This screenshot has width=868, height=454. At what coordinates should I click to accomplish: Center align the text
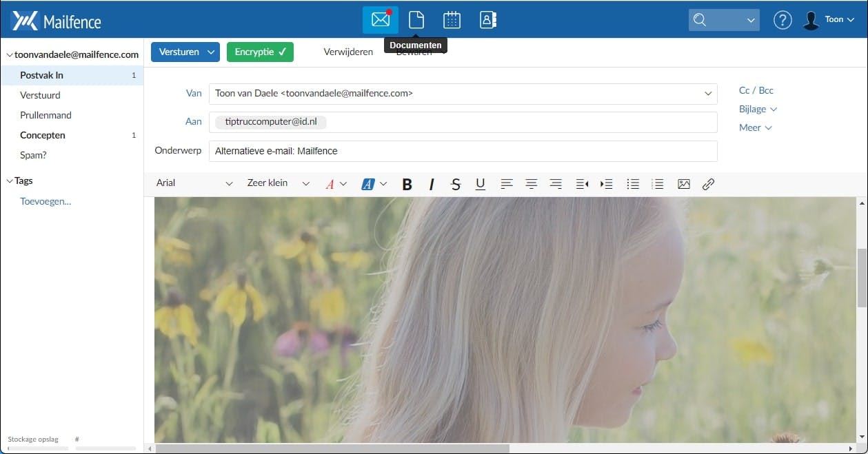(532, 184)
